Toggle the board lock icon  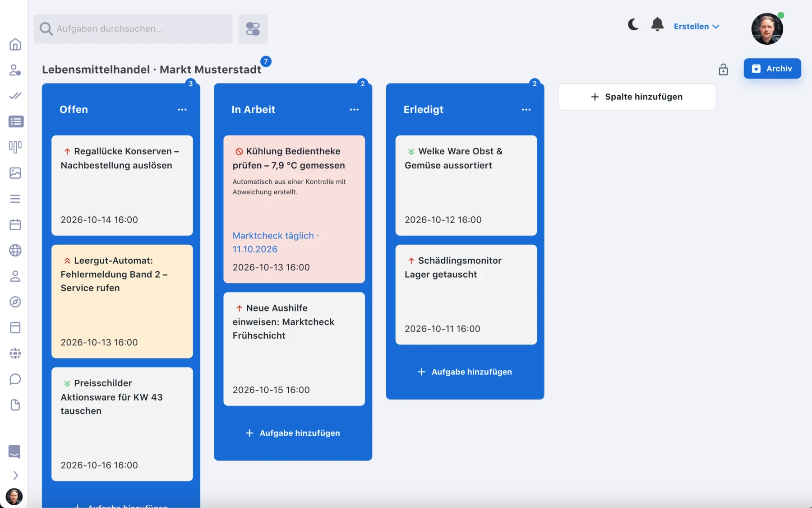click(x=723, y=69)
